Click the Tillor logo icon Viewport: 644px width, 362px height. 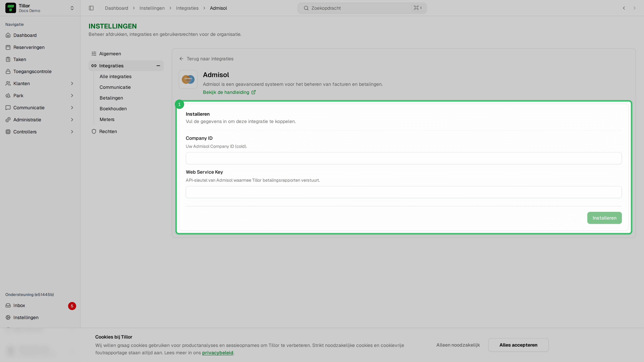[11, 8]
